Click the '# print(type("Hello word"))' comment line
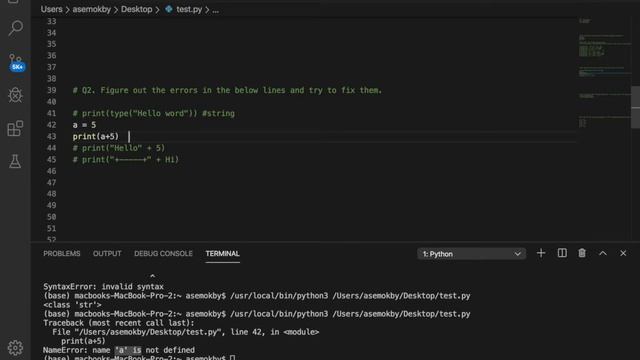This screenshot has height=360, width=640. coord(153,113)
